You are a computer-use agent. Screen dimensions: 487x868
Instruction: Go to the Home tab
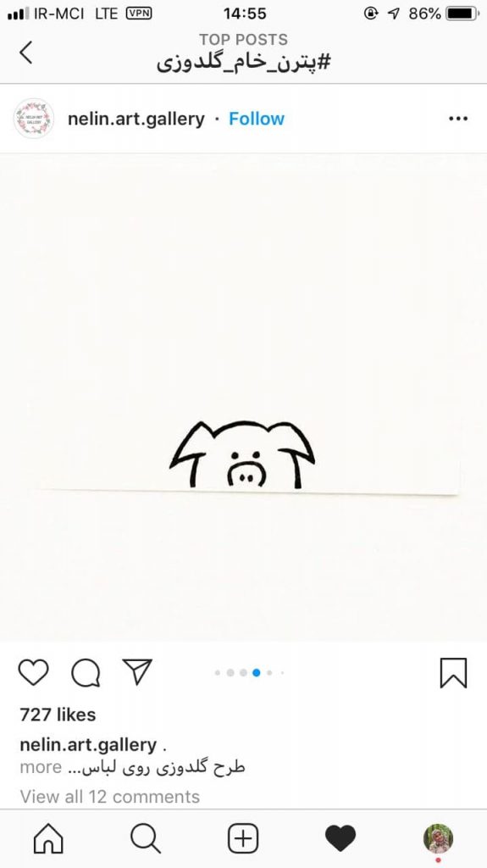pyautogui.click(x=49, y=838)
